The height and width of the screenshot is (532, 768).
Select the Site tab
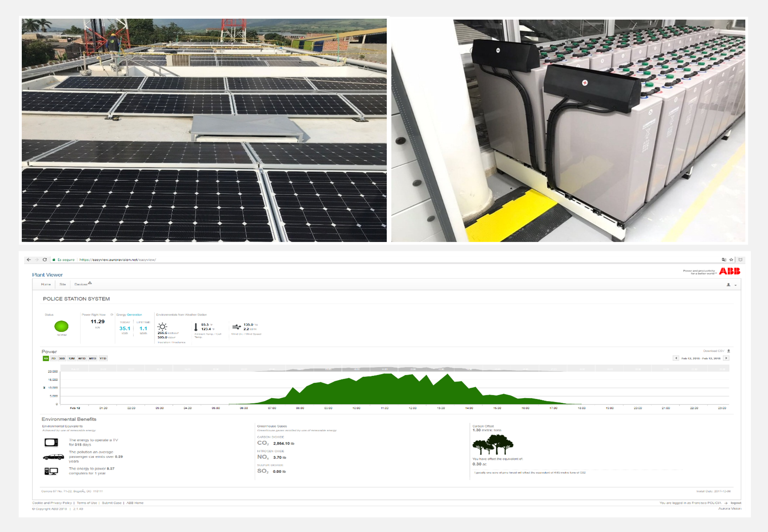click(x=63, y=284)
